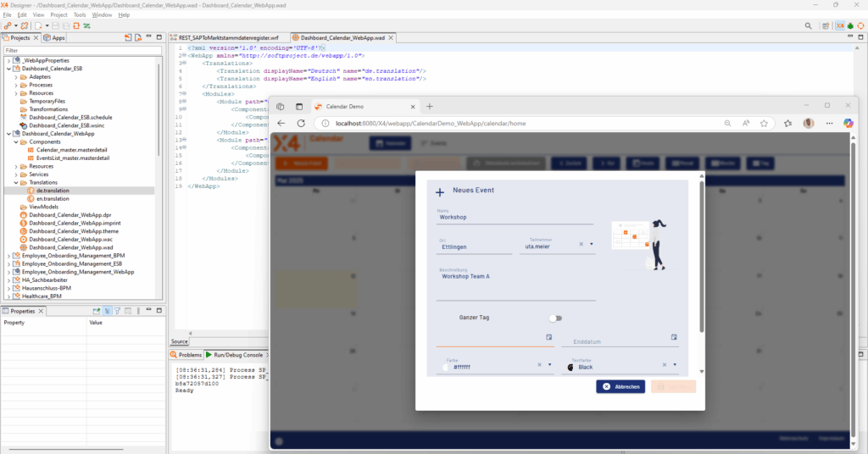Select en.translation file in project tree
This screenshot has height=454, width=868.
click(52, 198)
